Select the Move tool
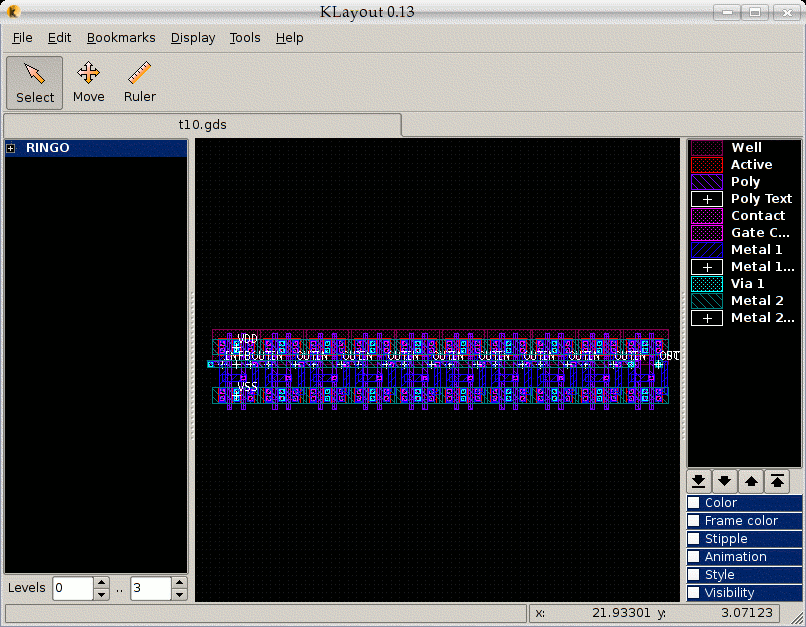Viewport: 806px width, 627px height. click(88, 82)
